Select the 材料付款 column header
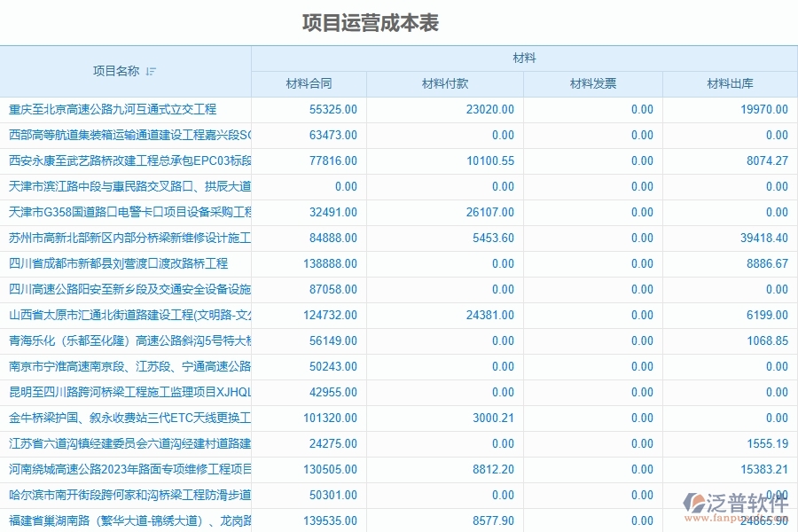Viewport: 798px width, 532px height. point(445,83)
